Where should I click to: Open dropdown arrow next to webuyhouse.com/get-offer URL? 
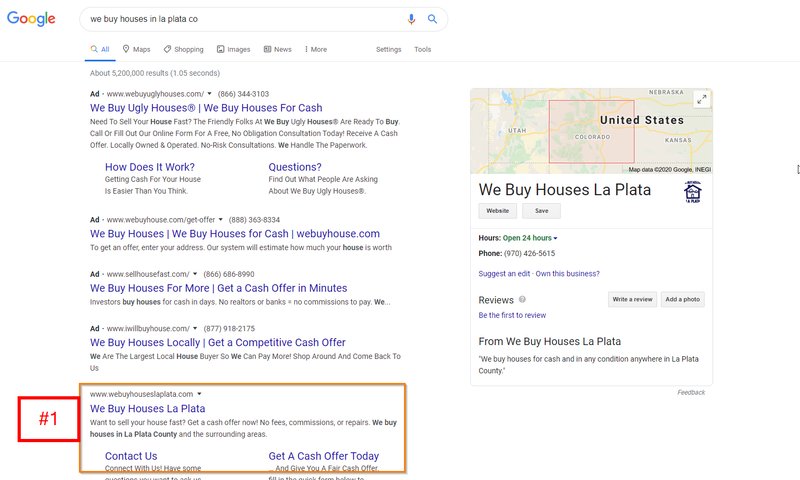pos(220,220)
